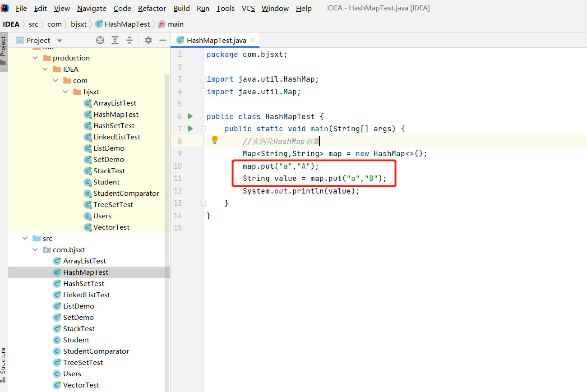587x392 pixels.
Task: Run the HashMapTest class from the line 6 gutter arrow
Action: pyautogui.click(x=190, y=116)
